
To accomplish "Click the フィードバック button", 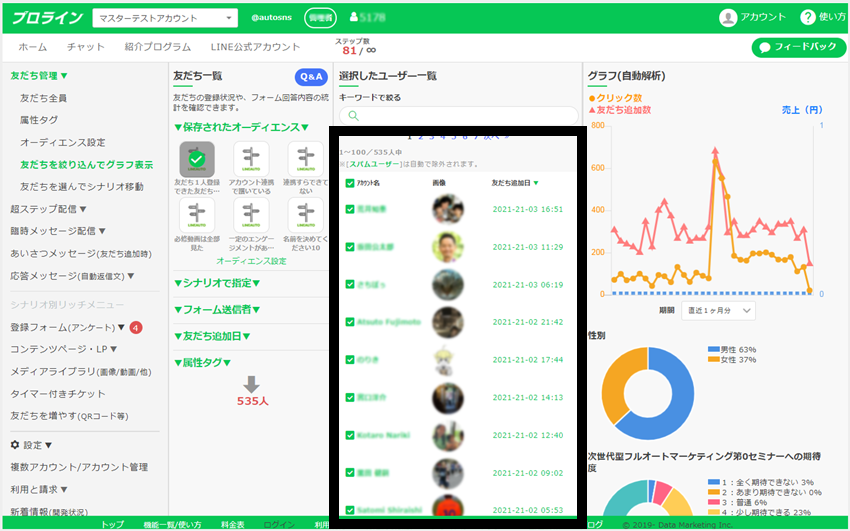I will pos(798,47).
